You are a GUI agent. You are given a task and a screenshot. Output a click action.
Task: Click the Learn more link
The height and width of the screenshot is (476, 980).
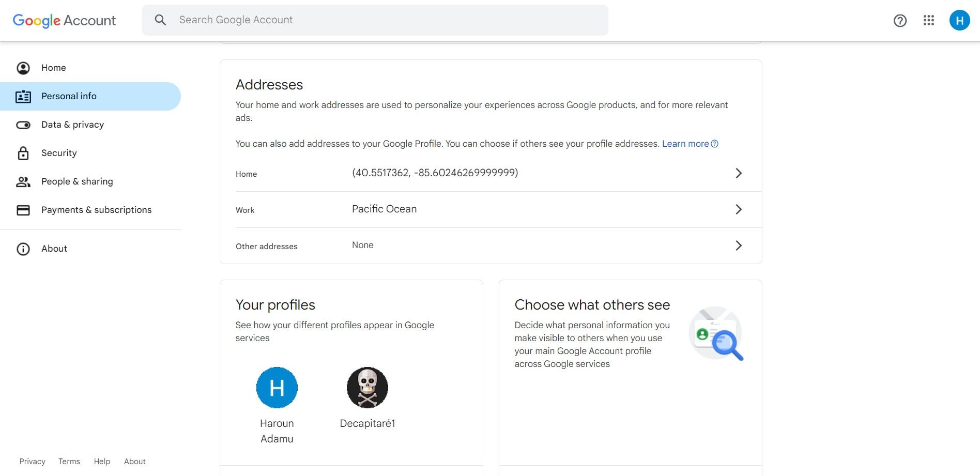(x=686, y=144)
